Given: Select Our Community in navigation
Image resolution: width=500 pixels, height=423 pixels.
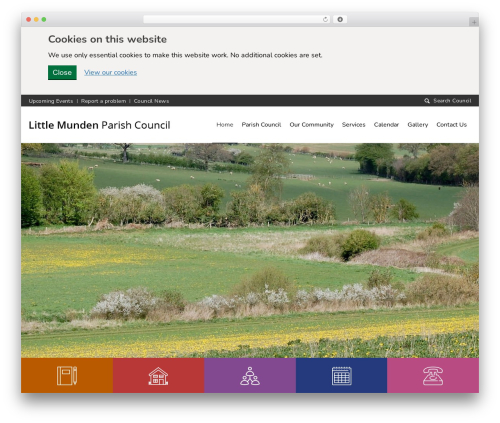Looking at the screenshot, I should click(311, 125).
